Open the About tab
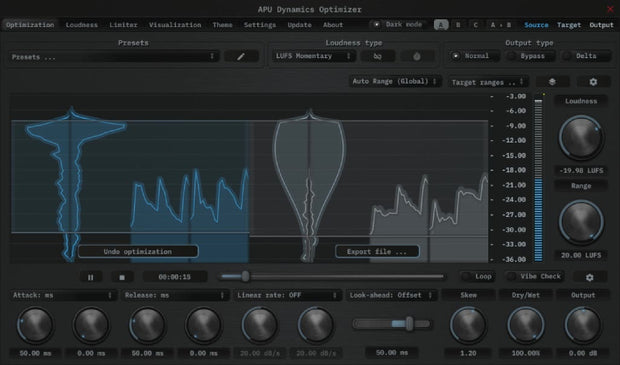 [333, 25]
